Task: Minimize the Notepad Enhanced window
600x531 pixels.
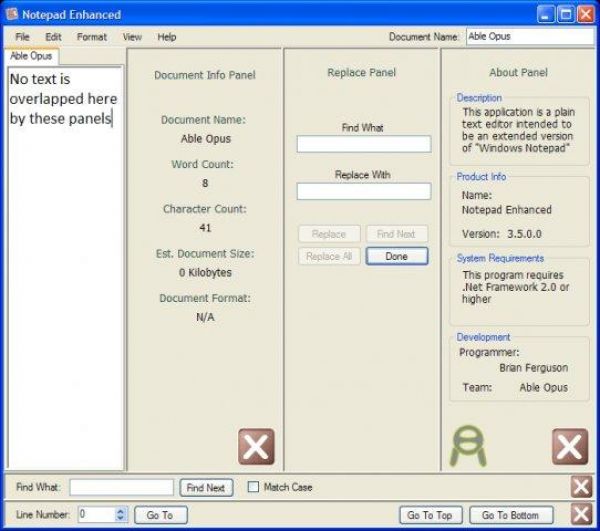Action: coord(546,15)
